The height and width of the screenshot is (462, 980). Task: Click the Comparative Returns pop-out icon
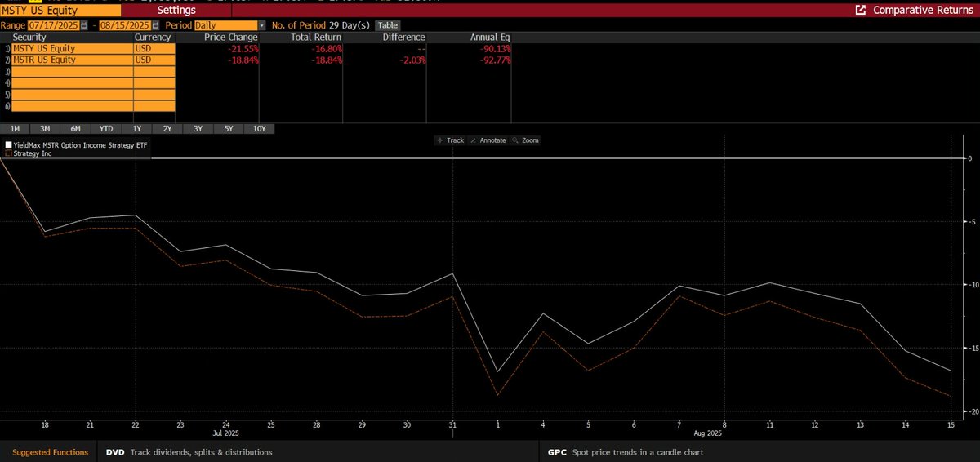point(860,11)
